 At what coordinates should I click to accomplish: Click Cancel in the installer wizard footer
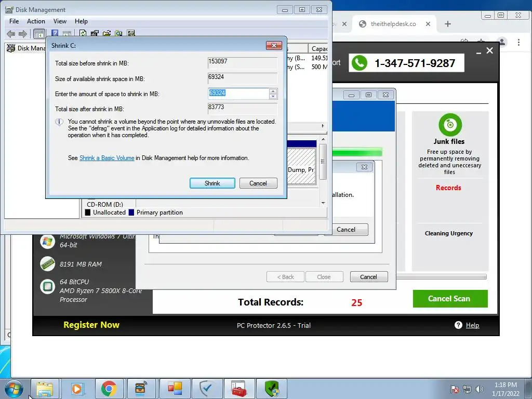coord(368,277)
